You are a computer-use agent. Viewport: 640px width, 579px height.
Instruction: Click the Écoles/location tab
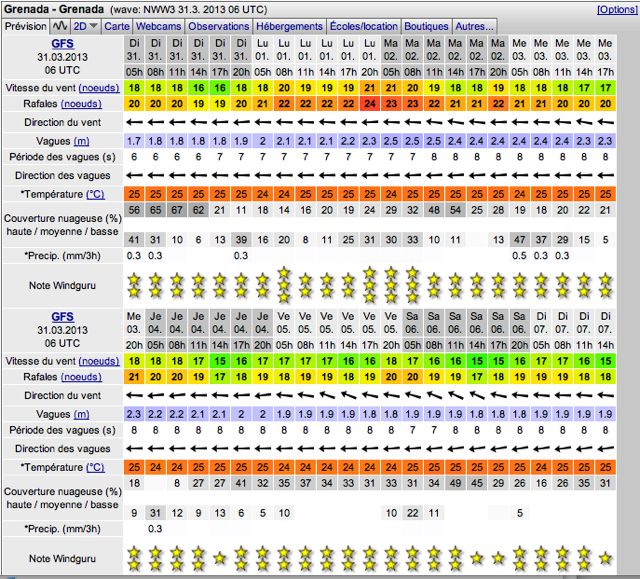363,25
